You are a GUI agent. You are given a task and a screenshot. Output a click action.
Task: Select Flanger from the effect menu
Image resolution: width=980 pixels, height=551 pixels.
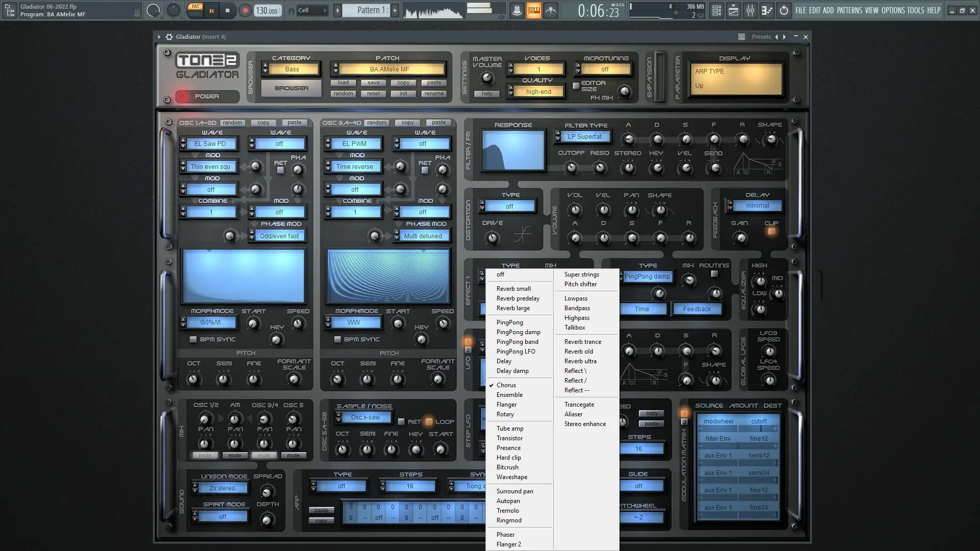(x=506, y=405)
